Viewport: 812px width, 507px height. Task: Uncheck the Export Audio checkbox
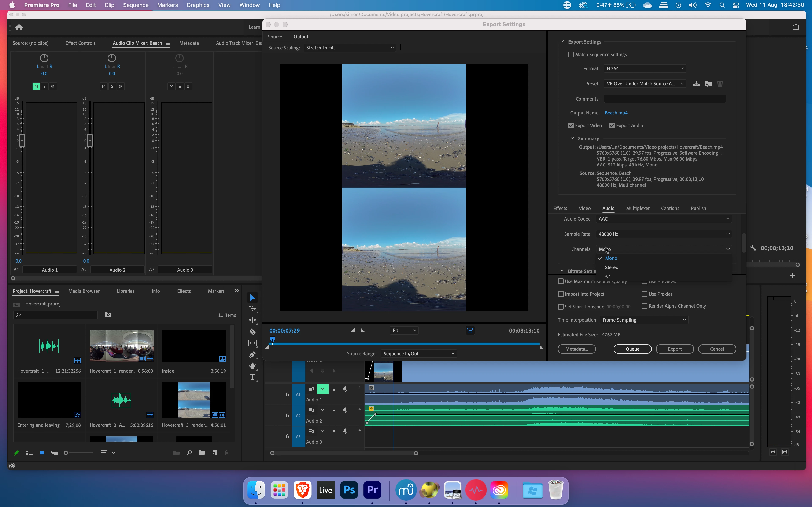[x=612, y=125]
